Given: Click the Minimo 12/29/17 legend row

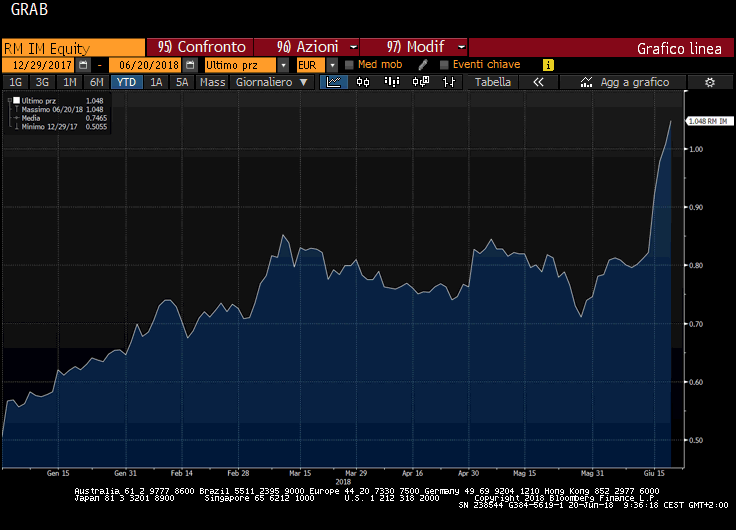Looking at the screenshot, I should point(59,126).
